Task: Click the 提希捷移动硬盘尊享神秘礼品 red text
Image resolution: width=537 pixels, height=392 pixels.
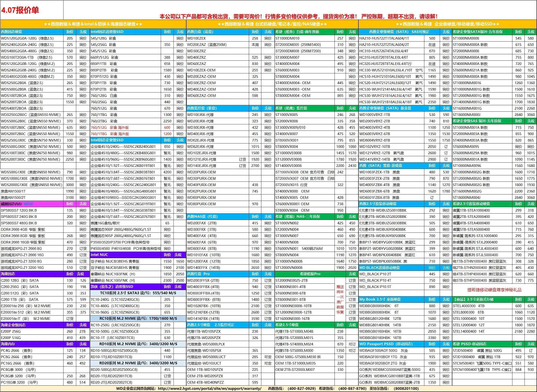Action: pos(494,290)
